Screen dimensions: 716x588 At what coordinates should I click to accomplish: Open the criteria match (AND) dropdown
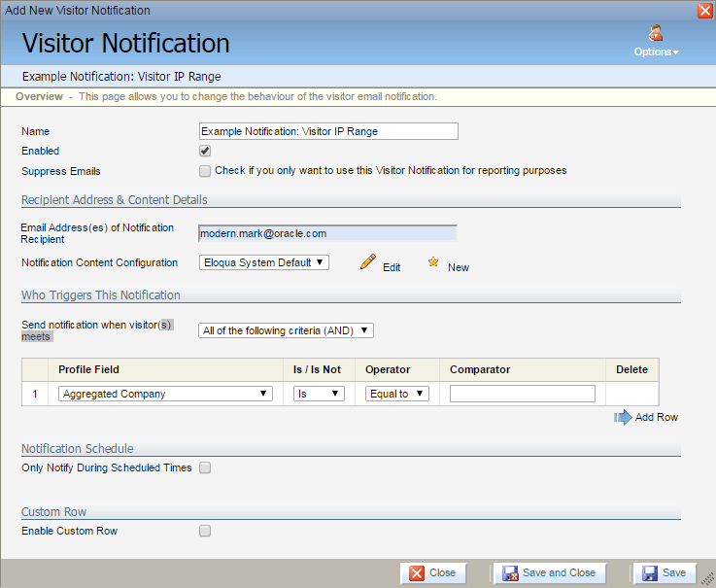pyautogui.click(x=286, y=330)
